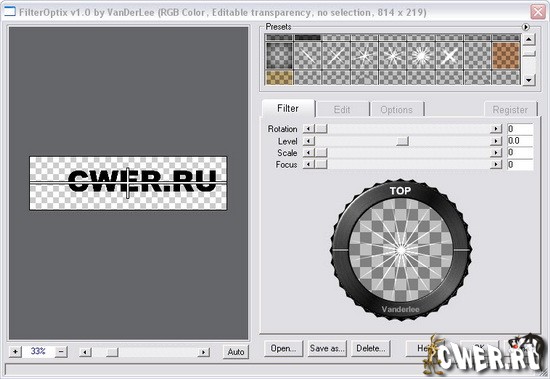Pick the six-point star preset
The height and width of the screenshot is (379, 550).
pyautogui.click(x=364, y=55)
